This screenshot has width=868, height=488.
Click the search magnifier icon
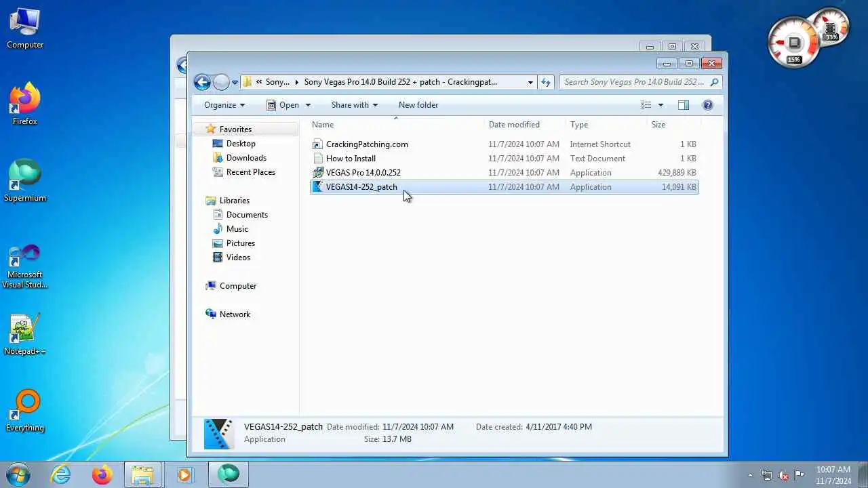coord(715,82)
